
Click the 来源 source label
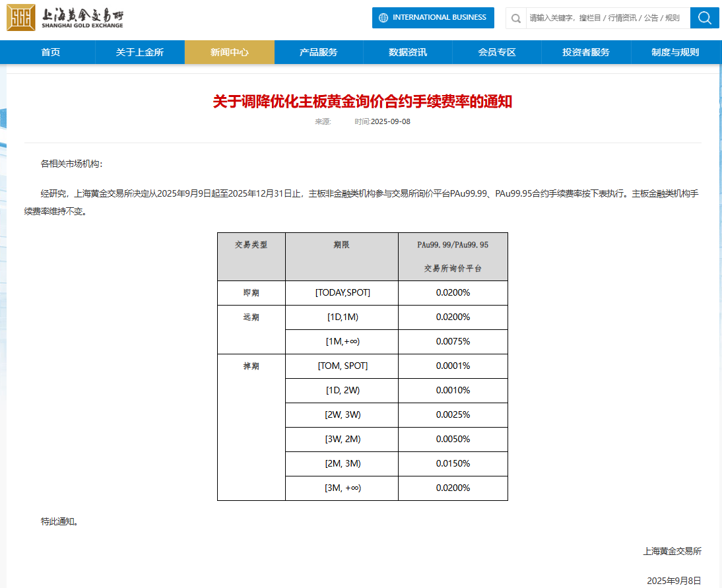321,121
